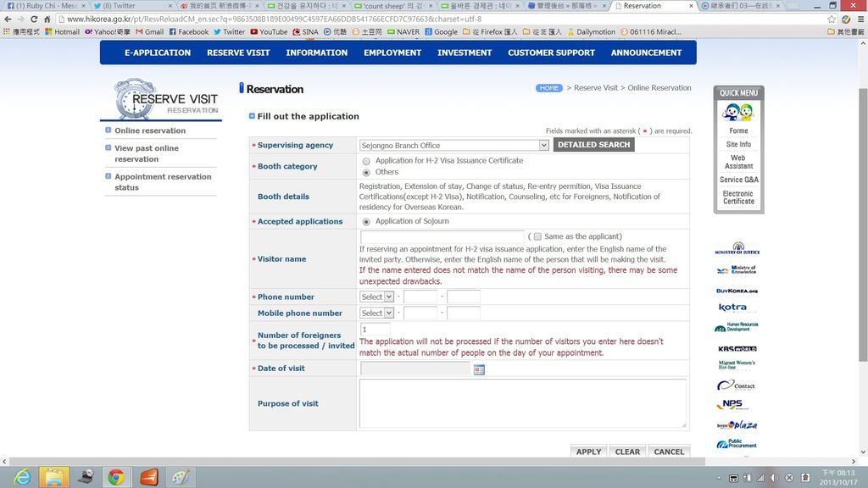The image size is (868, 488).
Task: Open the Phone number Select dropdown
Action: coord(376,297)
